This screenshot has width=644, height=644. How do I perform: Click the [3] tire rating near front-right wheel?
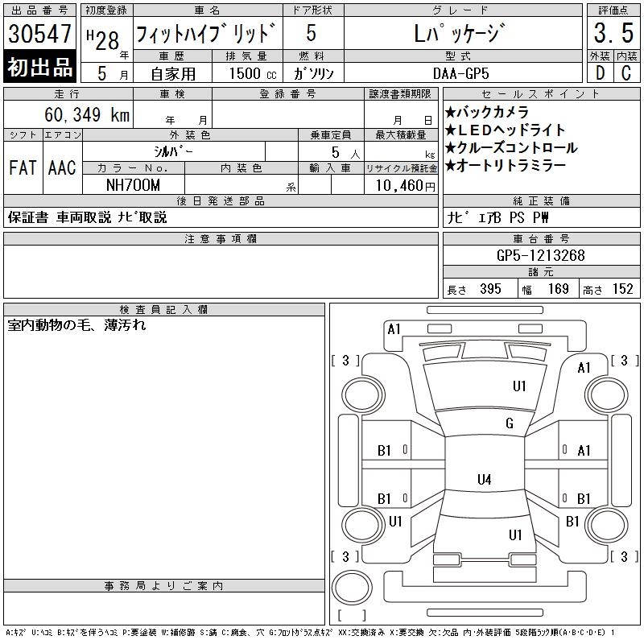click(x=625, y=361)
